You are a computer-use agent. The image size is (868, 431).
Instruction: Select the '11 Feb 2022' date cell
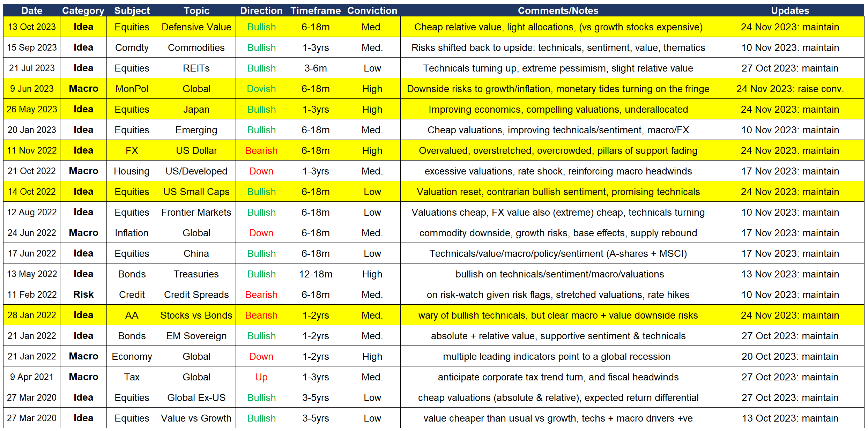32,295
